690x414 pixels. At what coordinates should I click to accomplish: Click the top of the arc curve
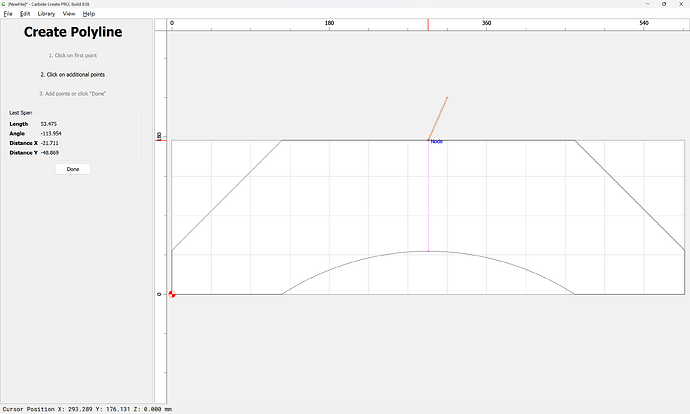point(429,251)
